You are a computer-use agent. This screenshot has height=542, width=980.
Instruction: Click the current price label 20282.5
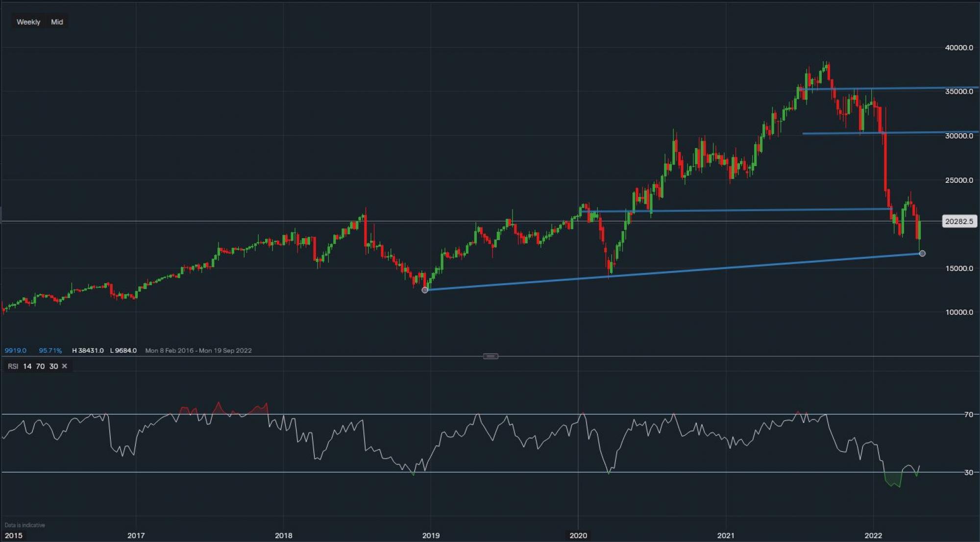[959, 221]
